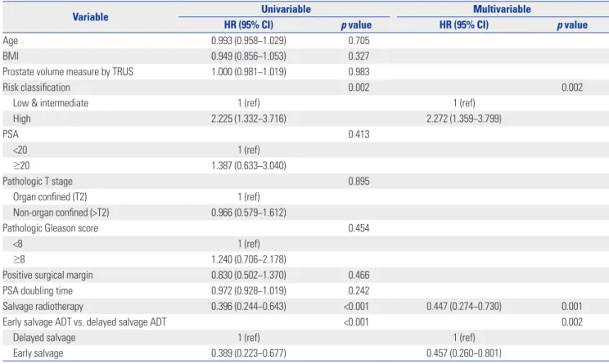Click the '<20' PSA row label
The image size is (609, 364).
coord(20,150)
